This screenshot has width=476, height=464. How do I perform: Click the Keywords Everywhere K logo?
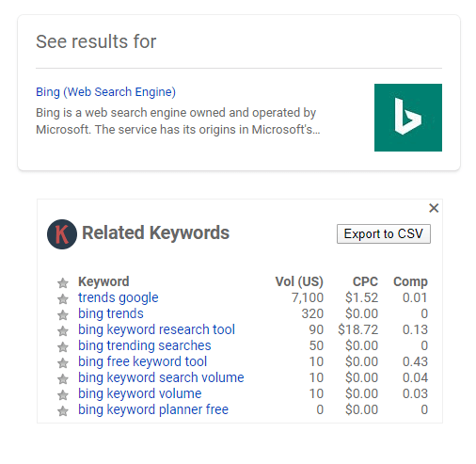[62, 234]
